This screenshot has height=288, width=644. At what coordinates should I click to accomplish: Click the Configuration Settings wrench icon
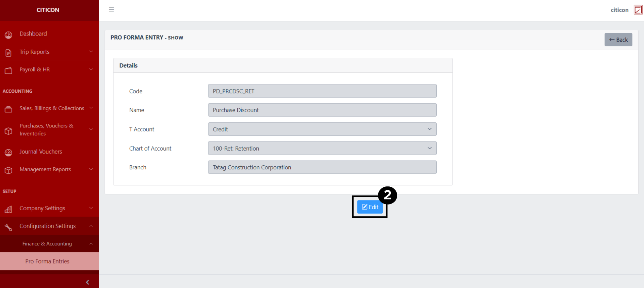tap(9, 227)
